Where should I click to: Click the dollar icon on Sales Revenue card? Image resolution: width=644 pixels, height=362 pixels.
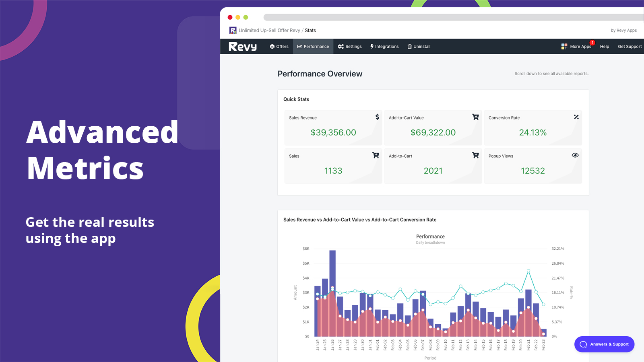tap(377, 117)
